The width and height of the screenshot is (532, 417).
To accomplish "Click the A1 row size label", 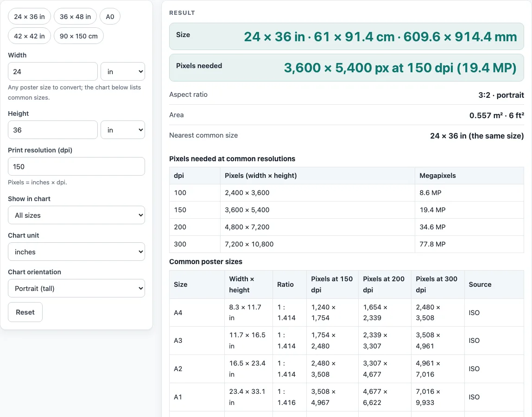I will point(178,397).
